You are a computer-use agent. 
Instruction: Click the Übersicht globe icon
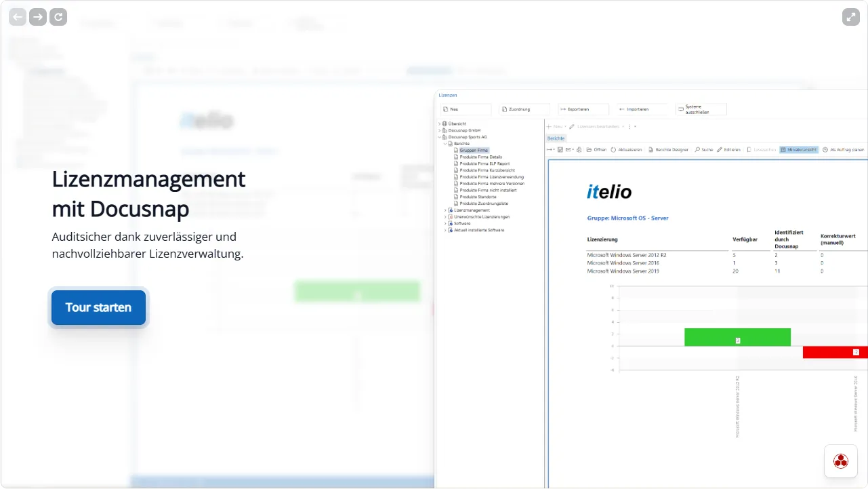click(x=445, y=123)
